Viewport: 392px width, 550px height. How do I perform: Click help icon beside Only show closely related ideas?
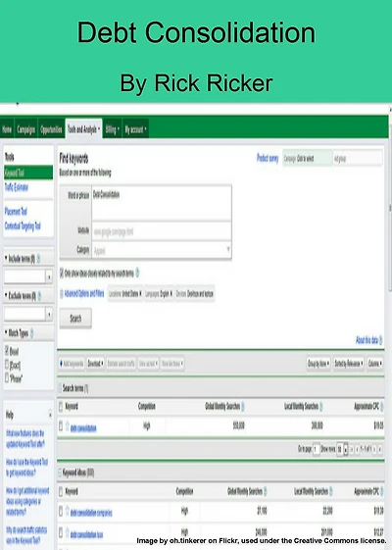pos(137,273)
